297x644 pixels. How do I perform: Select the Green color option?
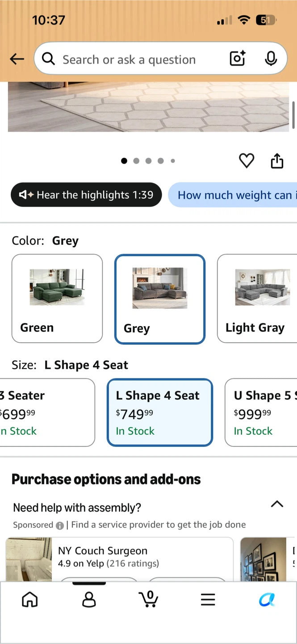pyautogui.click(x=57, y=298)
